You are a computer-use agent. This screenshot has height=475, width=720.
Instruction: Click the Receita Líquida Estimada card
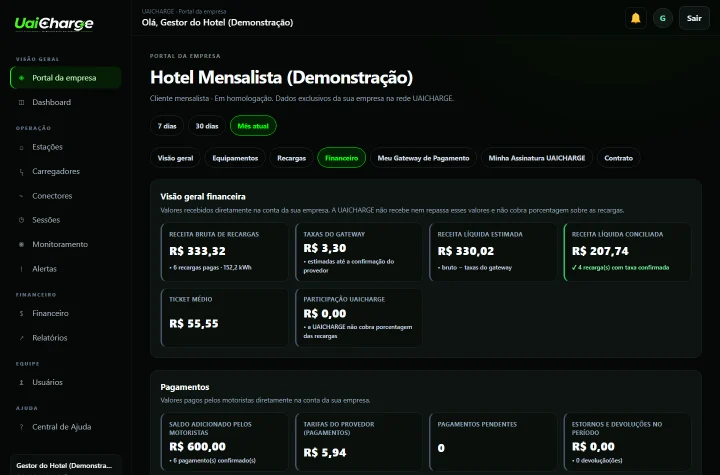pyautogui.click(x=493, y=252)
